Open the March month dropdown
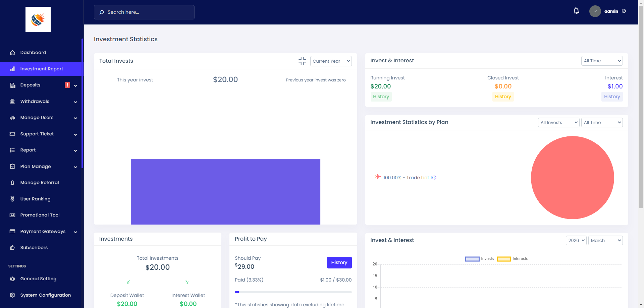 [x=605, y=241]
